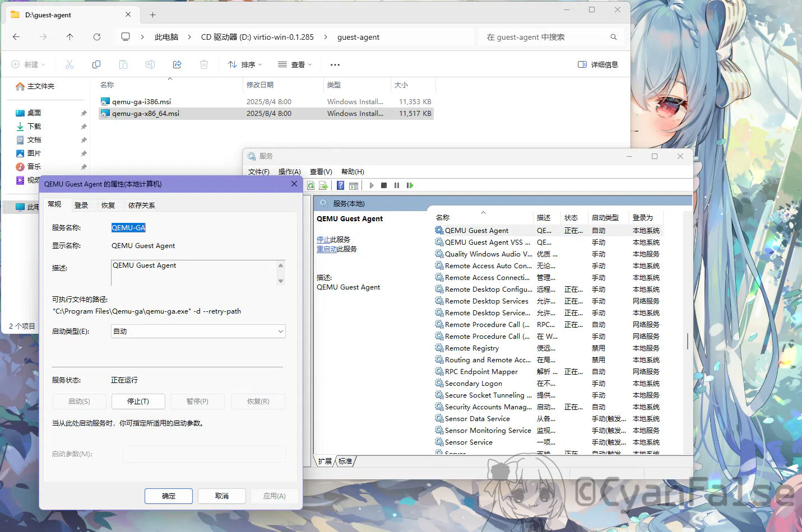Image resolution: width=802 pixels, height=532 pixels.
Task: Click the Cut icon in Explorer toolbar
Action: tap(69, 64)
